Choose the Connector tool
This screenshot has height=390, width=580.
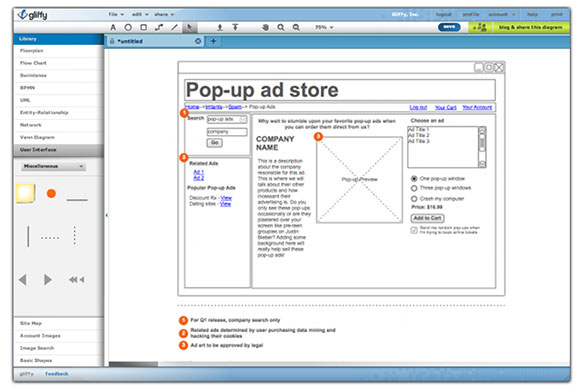(x=159, y=27)
